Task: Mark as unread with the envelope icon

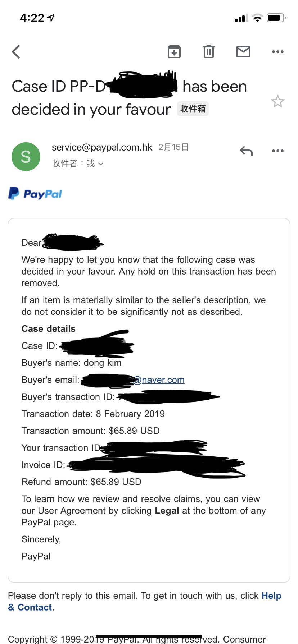Action: tap(243, 52)
